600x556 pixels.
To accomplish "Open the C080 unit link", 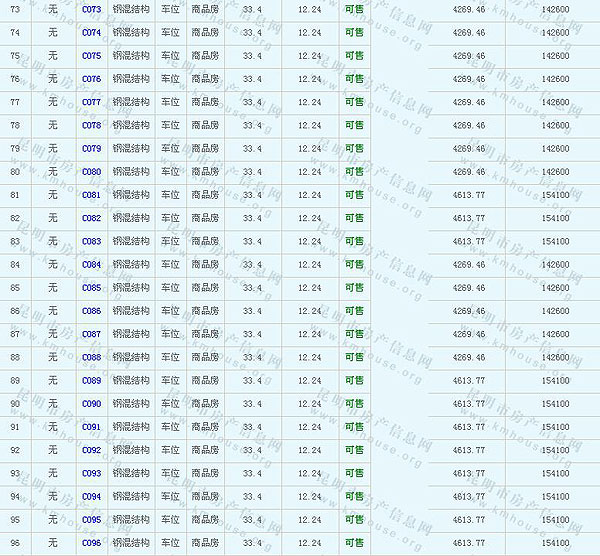I will [x=91, y=172].
